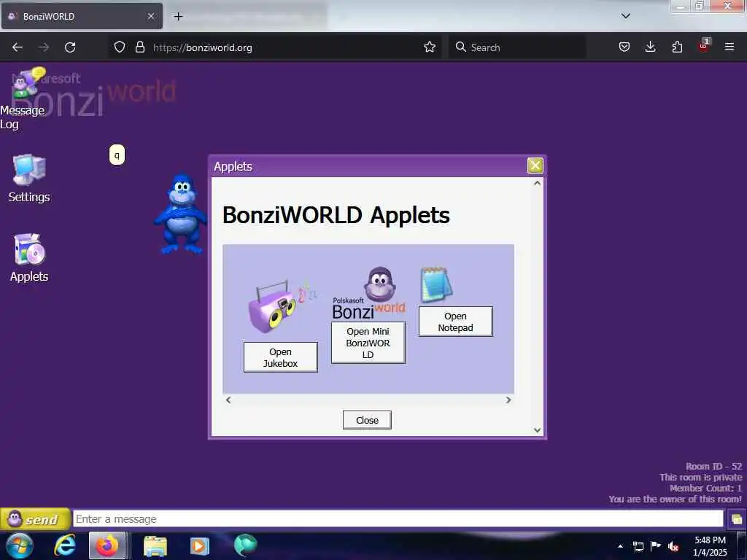
Task: Click up arrow of Applets vertical scrollbar
Action: (x=538, y=183)
